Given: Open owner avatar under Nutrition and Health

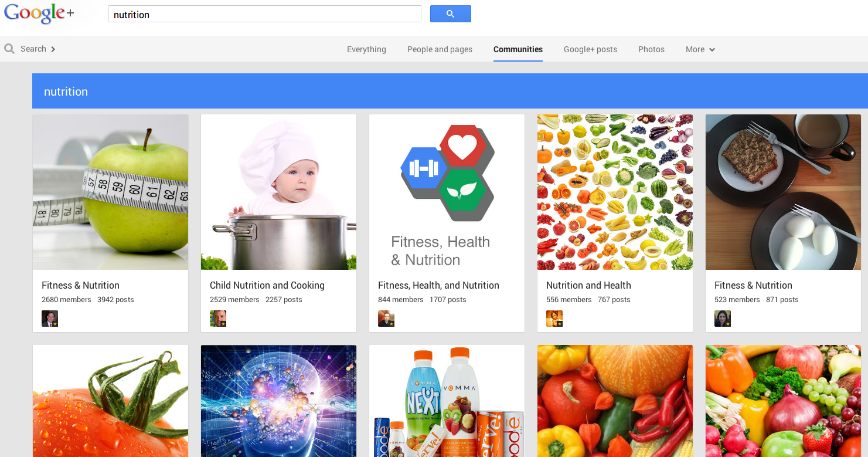Looking at the screenshot, I should tap(554, 319).
